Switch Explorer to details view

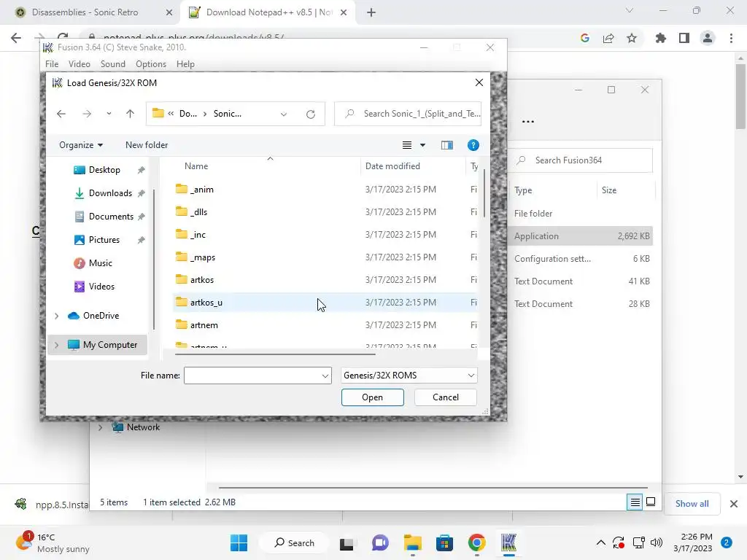(635, 502)
